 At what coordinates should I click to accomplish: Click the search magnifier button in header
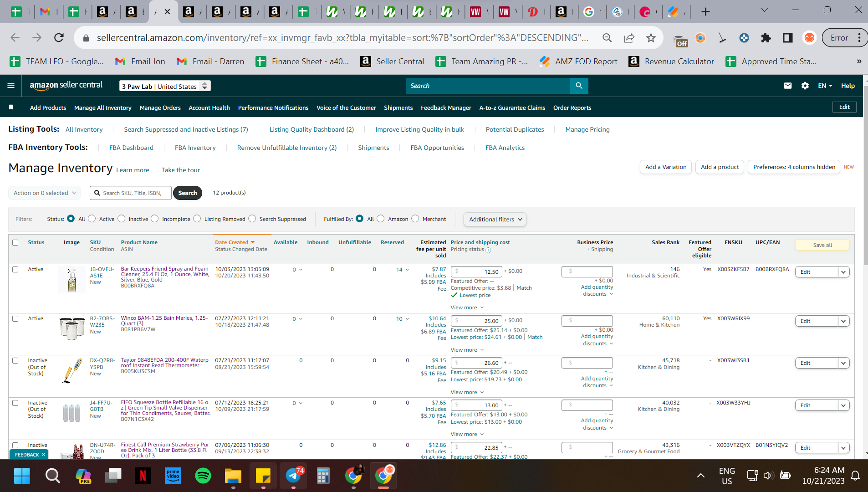579,86
